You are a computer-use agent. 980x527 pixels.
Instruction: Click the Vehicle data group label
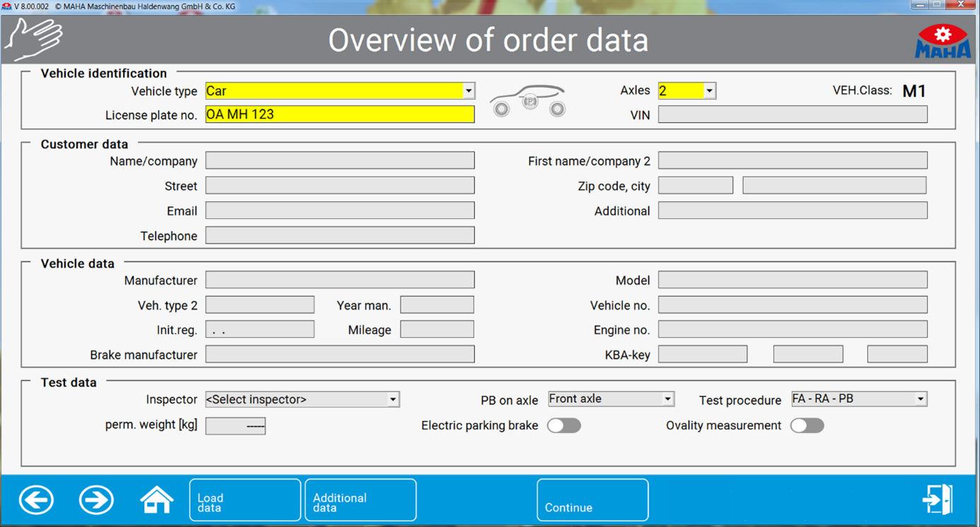pos(77,263)
